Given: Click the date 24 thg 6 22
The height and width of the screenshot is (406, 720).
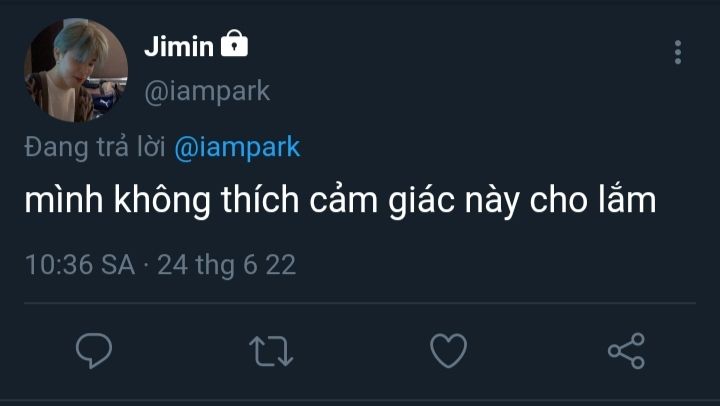Looking at the screenshot, I should (227, 265).
